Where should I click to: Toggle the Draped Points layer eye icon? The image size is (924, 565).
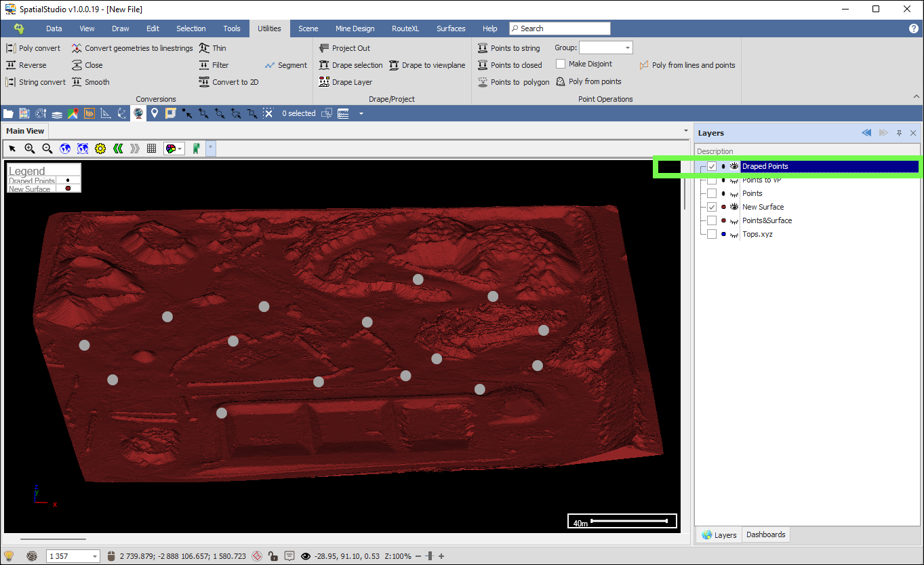734,166
